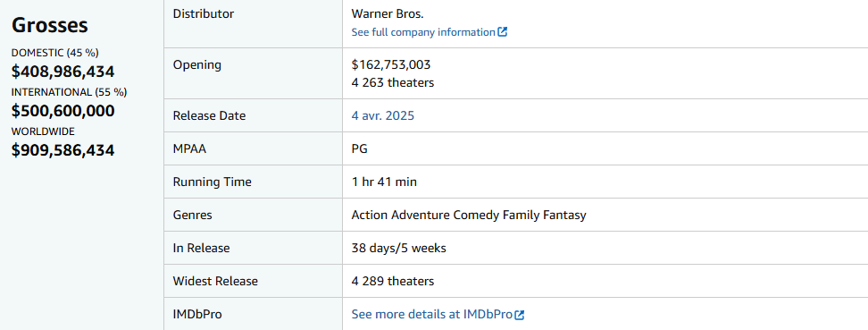Open the 4 avr. 2025 release date
This screenshot has height=330, width=868.
tap(382, 116)
